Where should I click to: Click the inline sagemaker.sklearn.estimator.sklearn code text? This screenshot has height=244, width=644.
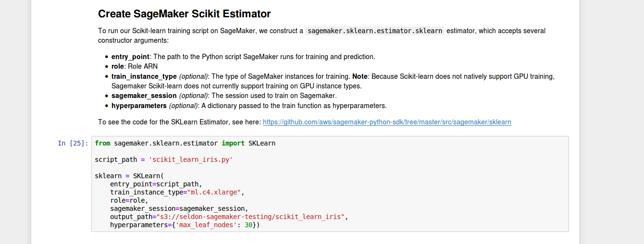pyautogui.click(x=374, y=31)
